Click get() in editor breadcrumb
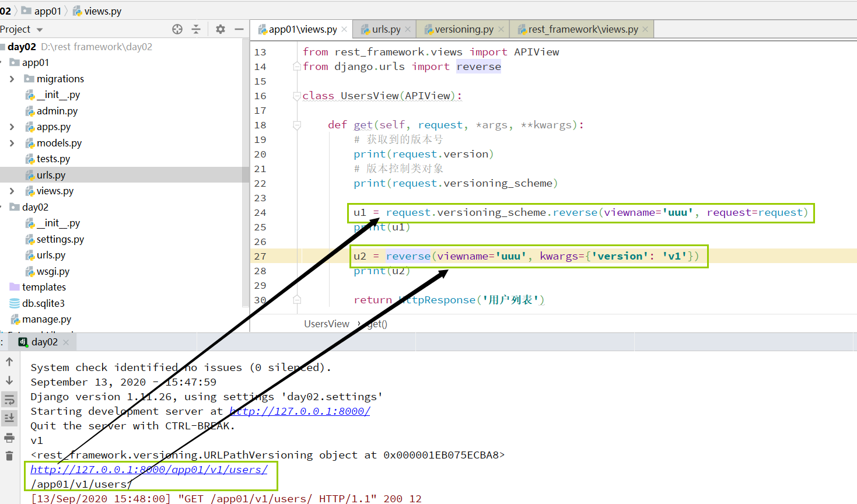 [x=377, y=324]
